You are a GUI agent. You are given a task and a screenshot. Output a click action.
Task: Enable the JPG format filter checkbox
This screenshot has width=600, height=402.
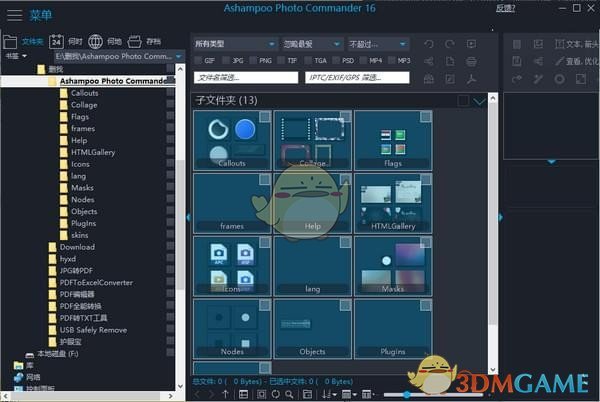coord(226,60)
